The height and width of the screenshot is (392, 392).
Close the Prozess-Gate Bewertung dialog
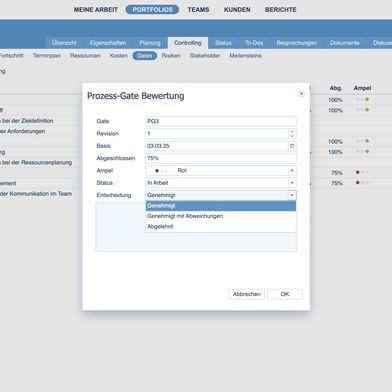pos(301,94)
